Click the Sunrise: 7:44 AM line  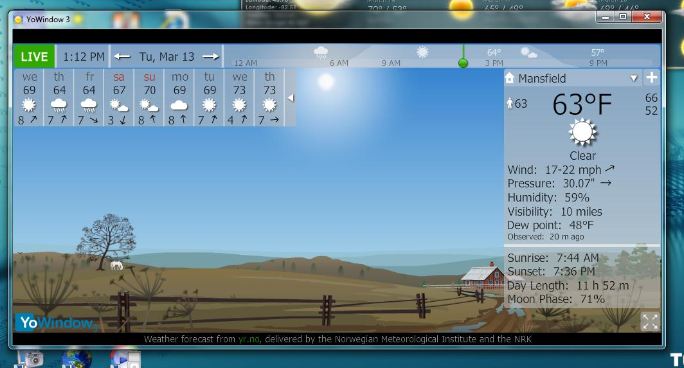pos(553,258)
